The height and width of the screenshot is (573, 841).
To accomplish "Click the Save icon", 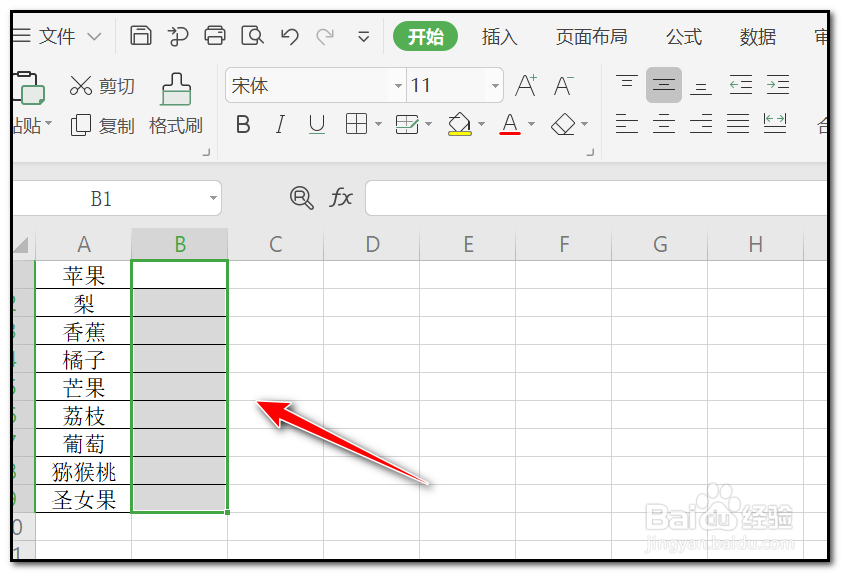I will click(x=141, y=36).
